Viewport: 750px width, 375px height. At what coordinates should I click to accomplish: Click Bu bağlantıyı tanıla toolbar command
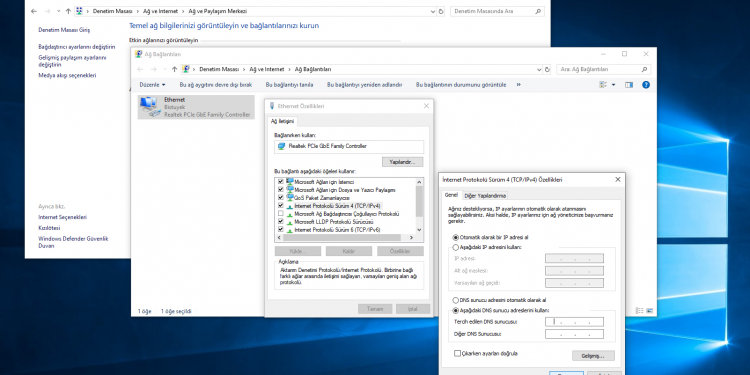tap(289, 85)
